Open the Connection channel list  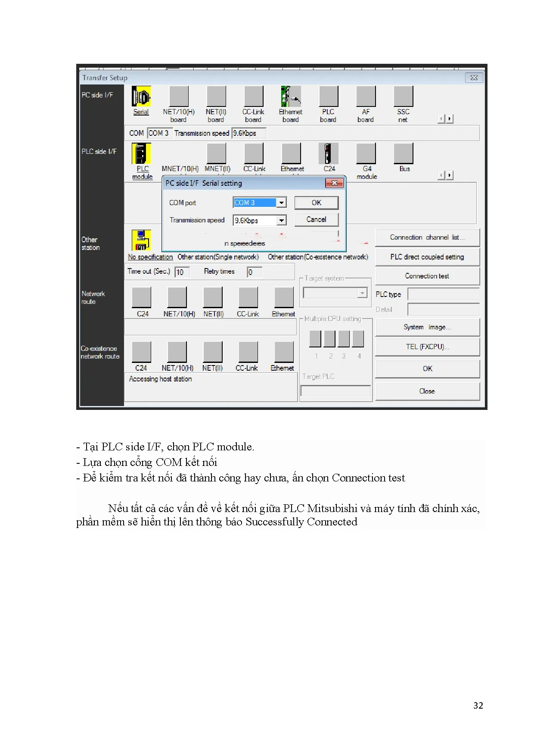pyautogui.click(x=427, y=237)
